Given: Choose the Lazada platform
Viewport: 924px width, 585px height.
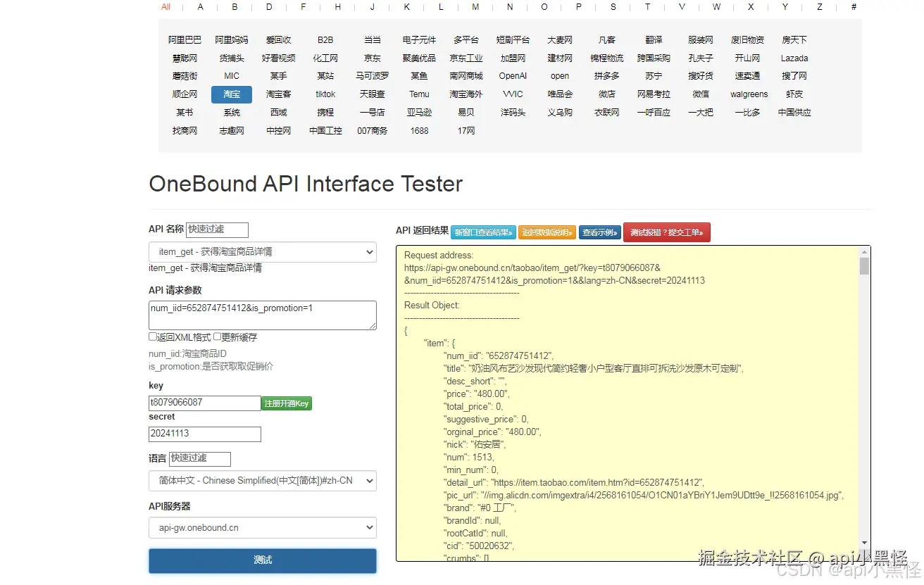Looking at the screenshot, I should tap(794, 58).
